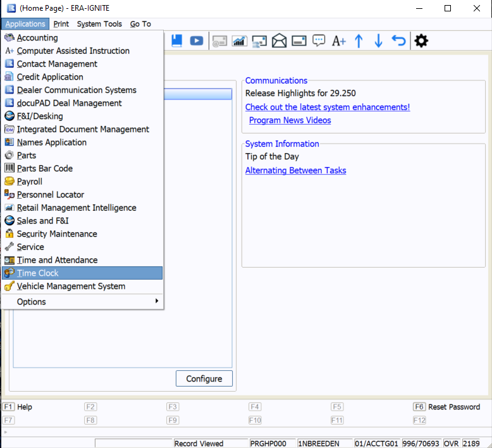Click the Configure button
Viewport: 492px width, 448px height.
[x=204, y=378]
